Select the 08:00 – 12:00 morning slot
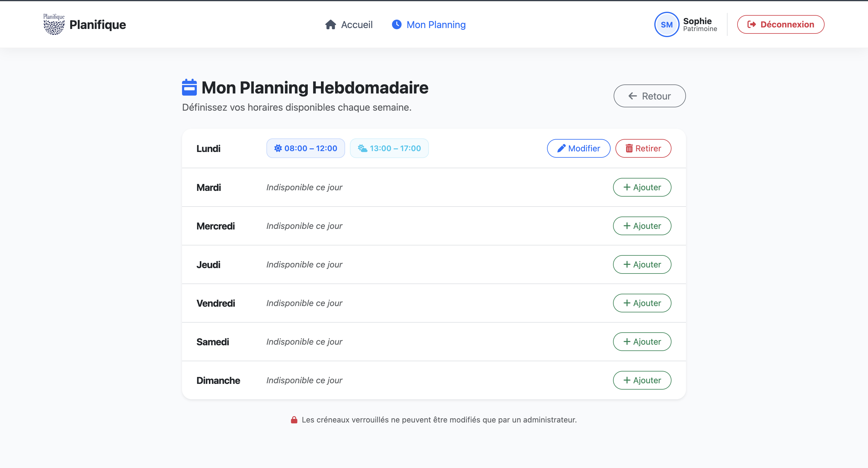The width and height of the screenshot is (868, 468). click(x=306, y=148)
